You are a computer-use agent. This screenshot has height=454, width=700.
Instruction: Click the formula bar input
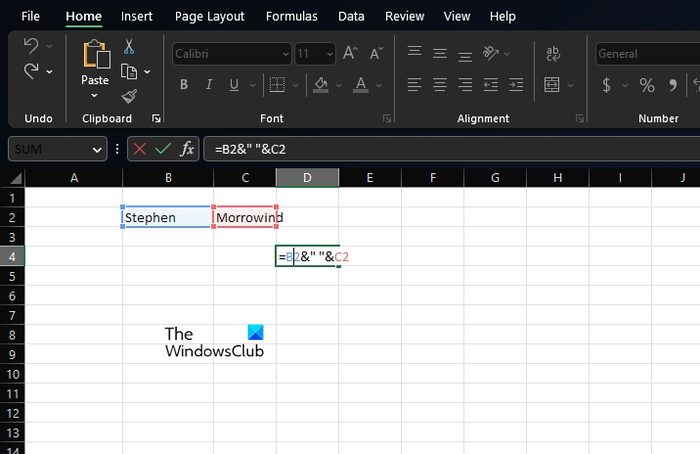[x=452, y=149]
